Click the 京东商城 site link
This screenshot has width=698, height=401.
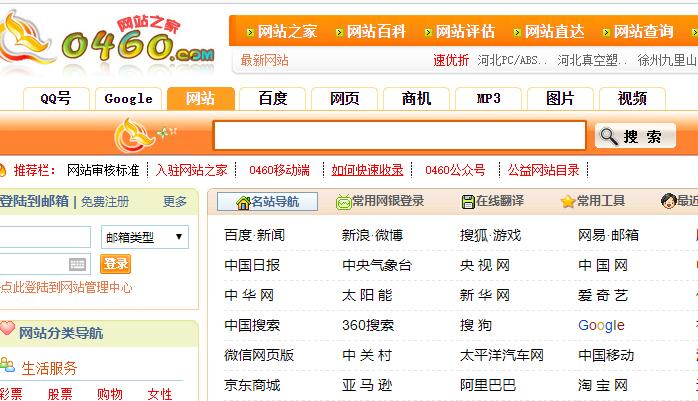coord(252,385)
